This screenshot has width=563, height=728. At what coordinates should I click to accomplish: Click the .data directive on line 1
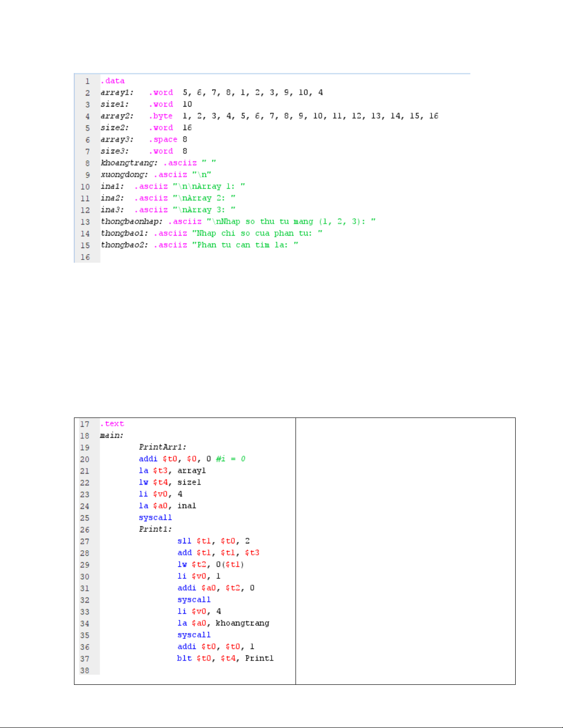click(113, 81)
